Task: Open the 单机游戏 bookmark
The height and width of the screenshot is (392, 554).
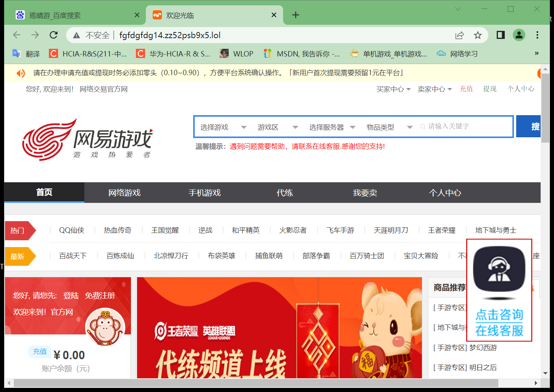Action: pos(389,54)
